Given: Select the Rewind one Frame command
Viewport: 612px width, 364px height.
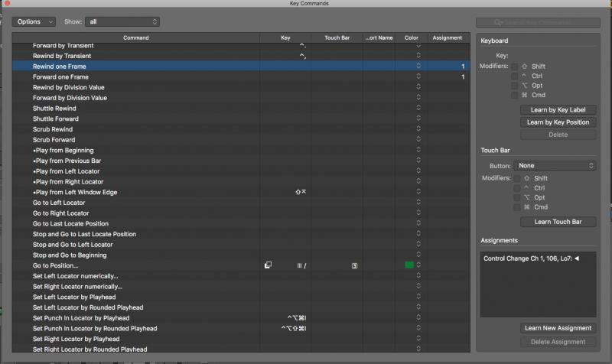Looking at the screenshot, I should pos(241,67).
